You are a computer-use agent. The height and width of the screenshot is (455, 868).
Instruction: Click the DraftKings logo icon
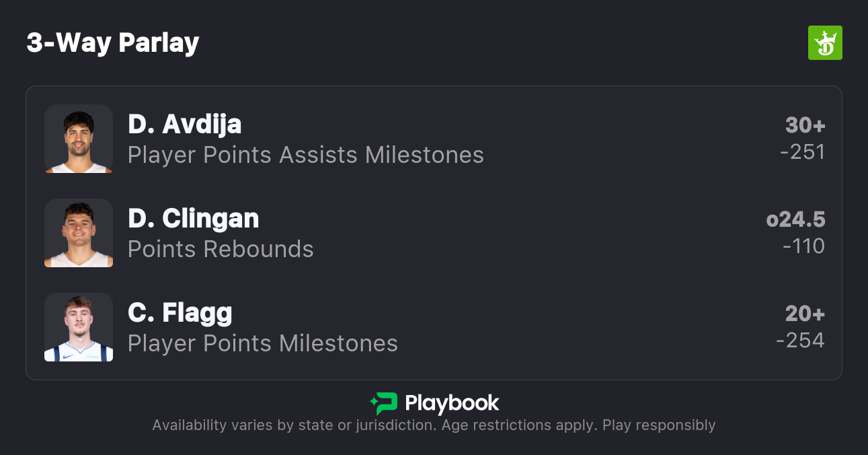coord(824,43)
